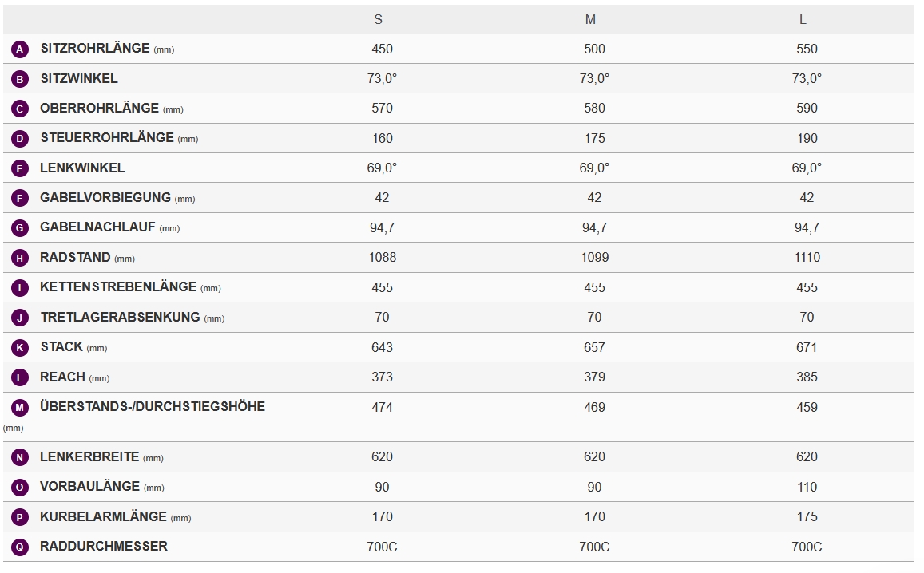This screenshot has height=573, width=924.
Task: Click the M icon for Überstandshöhe
Action: click(20, 408)
